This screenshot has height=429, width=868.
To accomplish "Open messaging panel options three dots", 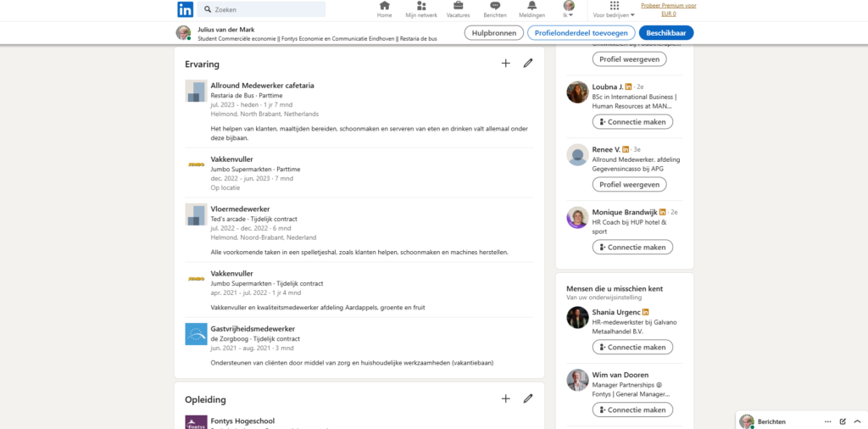I will (827, 421).
